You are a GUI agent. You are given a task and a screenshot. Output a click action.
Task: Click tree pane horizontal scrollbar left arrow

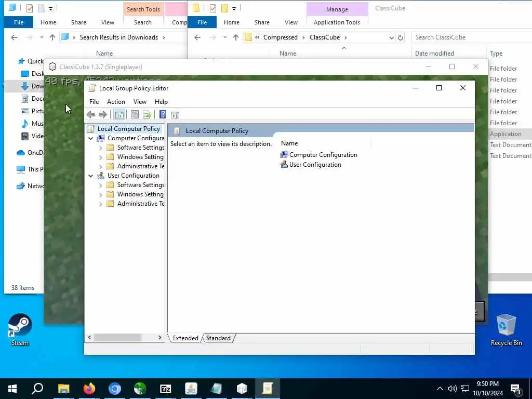pos(89,338)
